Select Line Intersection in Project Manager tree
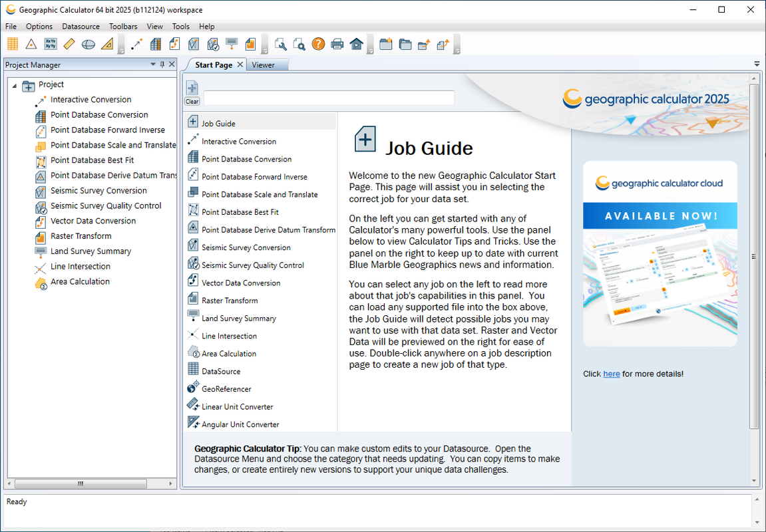766x532 pixels. tap(81, 267)
